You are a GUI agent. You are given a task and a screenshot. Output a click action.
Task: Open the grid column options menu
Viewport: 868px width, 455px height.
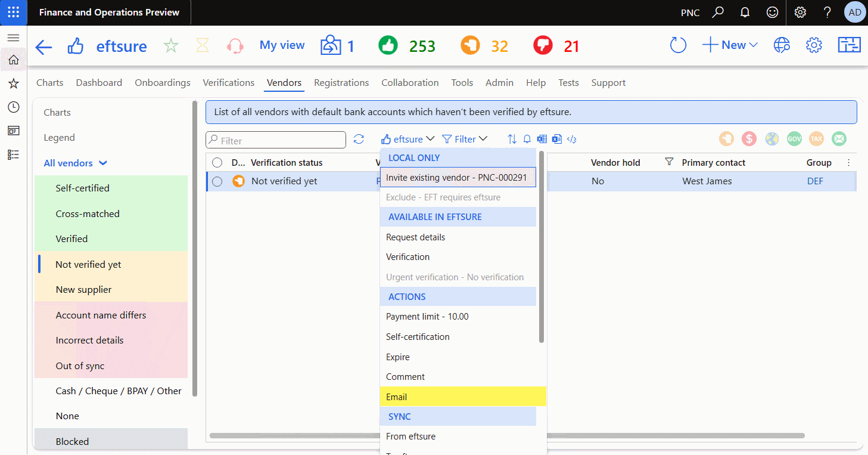point(849,163)
